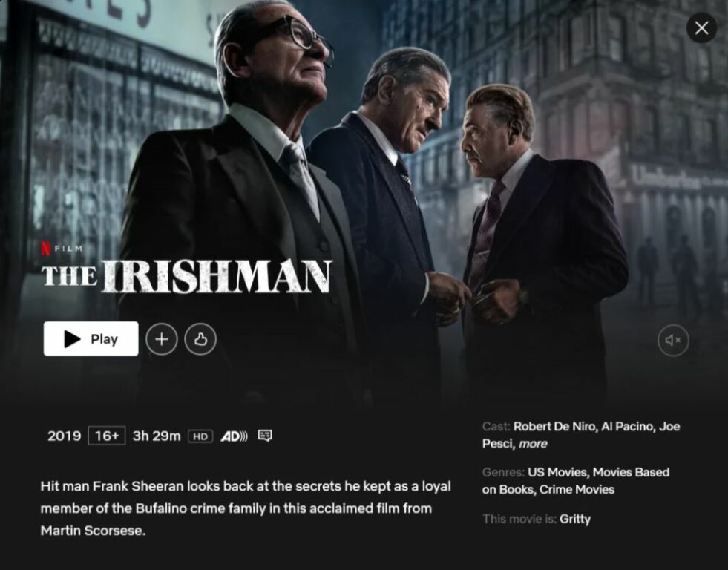Click the 16+ maturity rating badge
This screenshot has width=728, height=570.
pos(107,436)
